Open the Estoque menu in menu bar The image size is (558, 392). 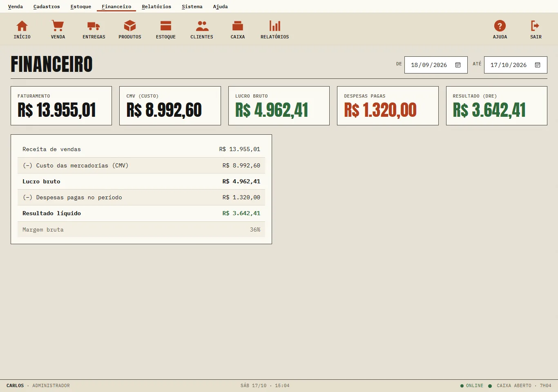click(81, 7)
